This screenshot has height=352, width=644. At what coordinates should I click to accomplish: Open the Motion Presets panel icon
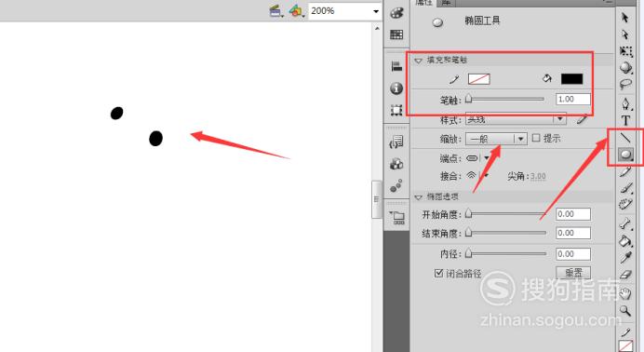396,185
